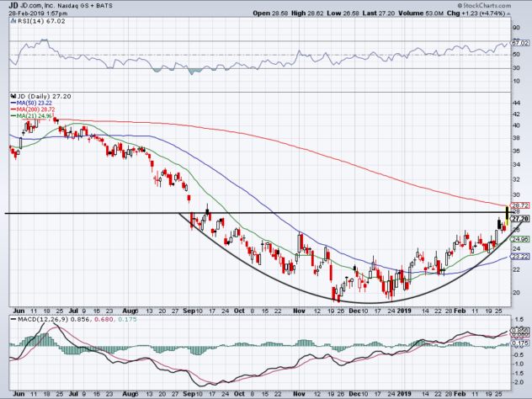Viewport: 532px width, 399px height.
Task: Open the StockCharts.com copyright link
Action: click(484, 5)
